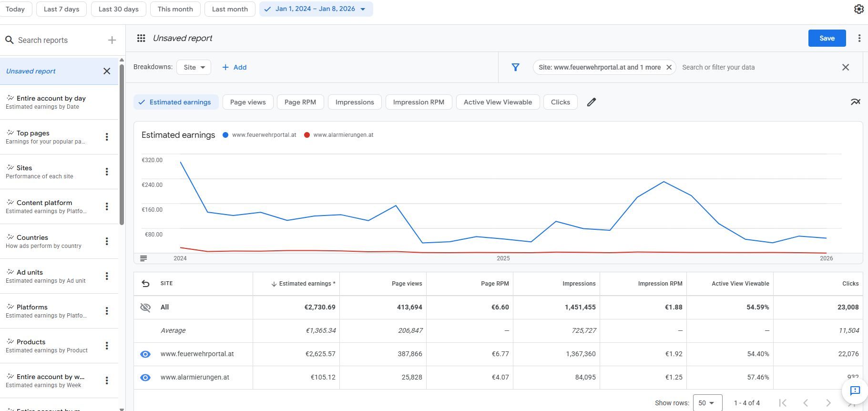This screenshot has height=411, width=868.
Task: Show the All row on the chart
Action: (145, 308)
